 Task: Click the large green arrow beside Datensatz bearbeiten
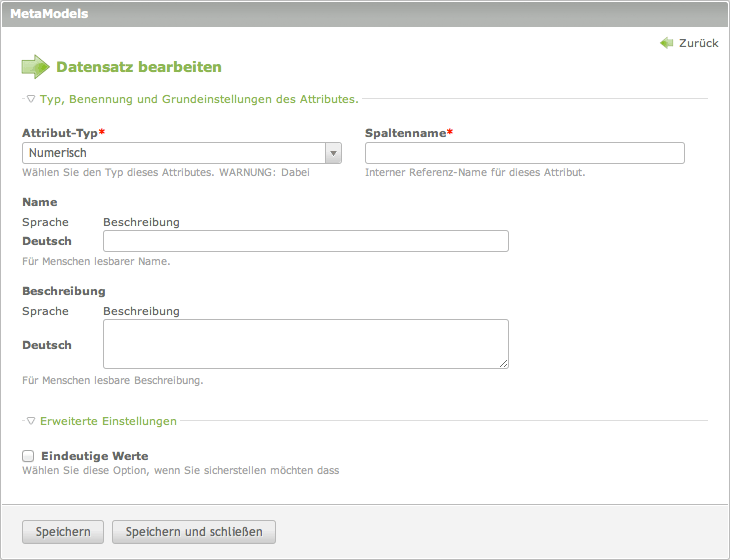pos(35,67)
